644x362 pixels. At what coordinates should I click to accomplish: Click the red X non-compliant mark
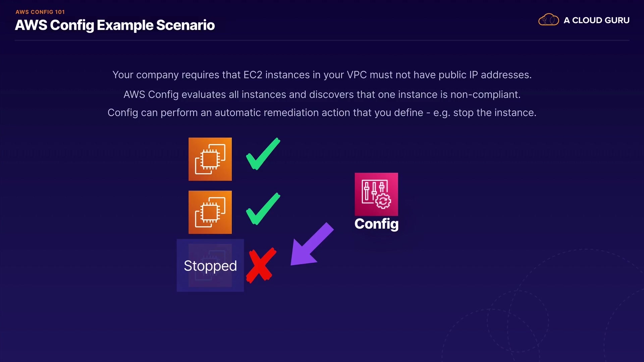(x=261, y=265)
